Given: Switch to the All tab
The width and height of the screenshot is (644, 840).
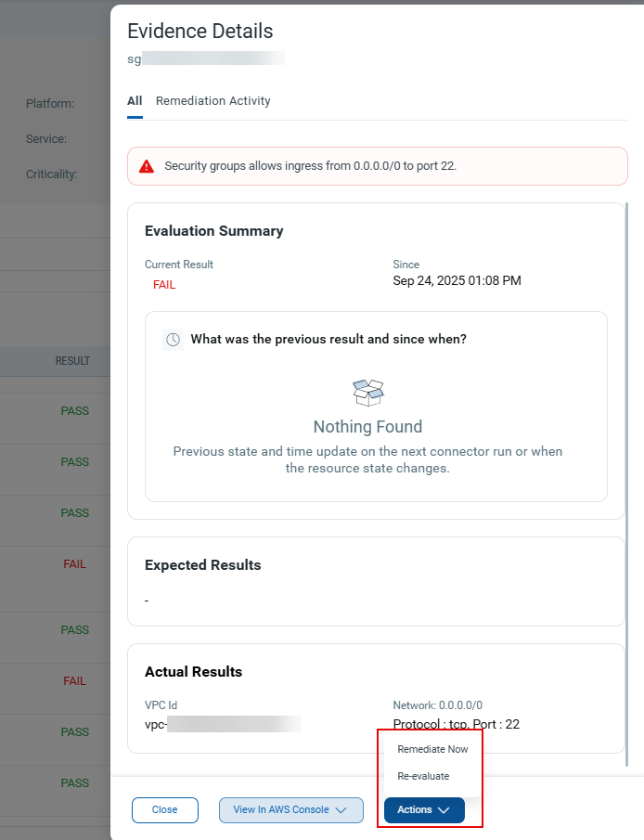Looking at the screenshot, I should coord(135,100).
